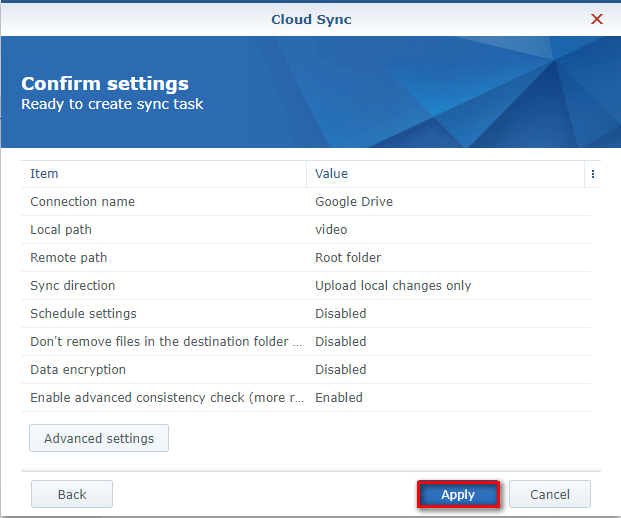
Task: Click 'Enable advanced consistency check' item label
Action: tap(165, 398)
